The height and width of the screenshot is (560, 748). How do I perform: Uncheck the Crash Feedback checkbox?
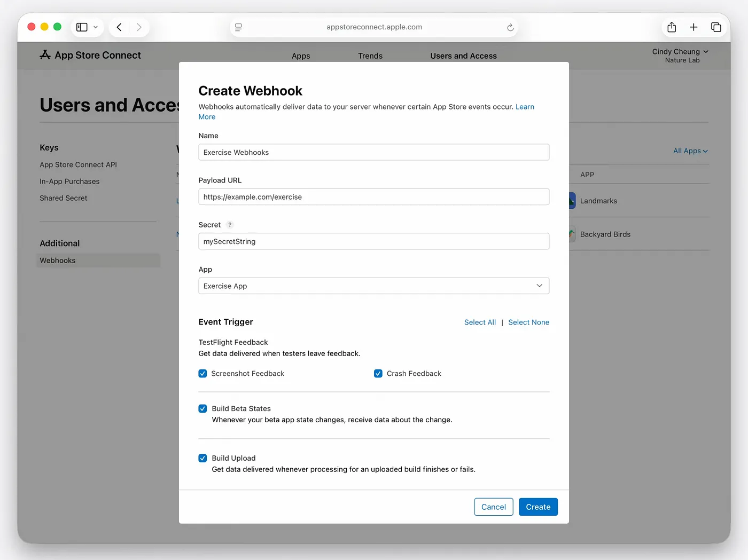tap(378, 374)
